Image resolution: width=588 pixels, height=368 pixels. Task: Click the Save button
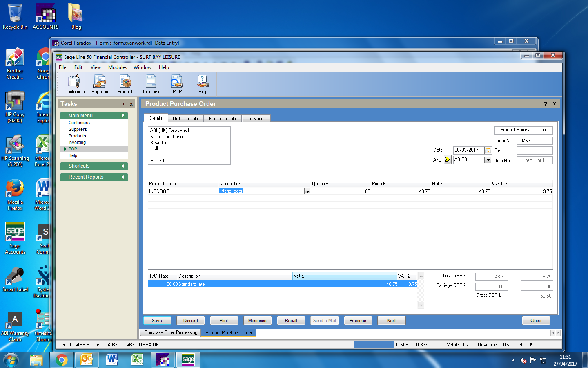157,321
